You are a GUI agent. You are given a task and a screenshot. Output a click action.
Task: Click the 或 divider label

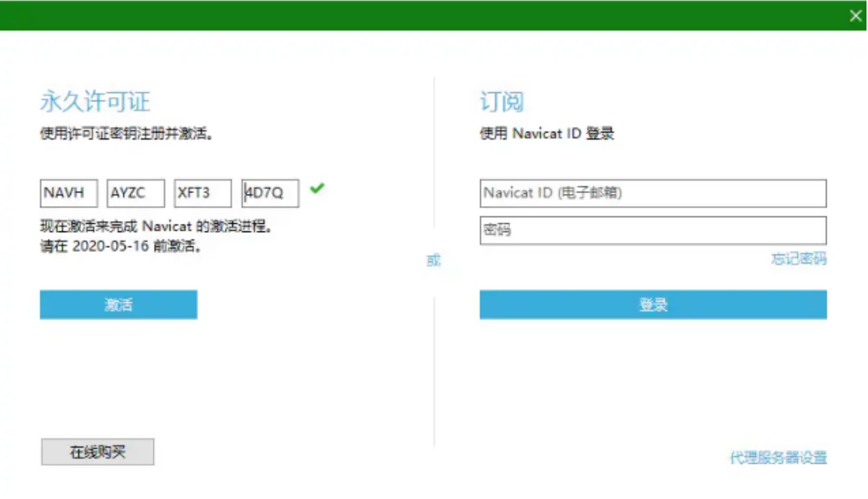[x=434, y=260]
